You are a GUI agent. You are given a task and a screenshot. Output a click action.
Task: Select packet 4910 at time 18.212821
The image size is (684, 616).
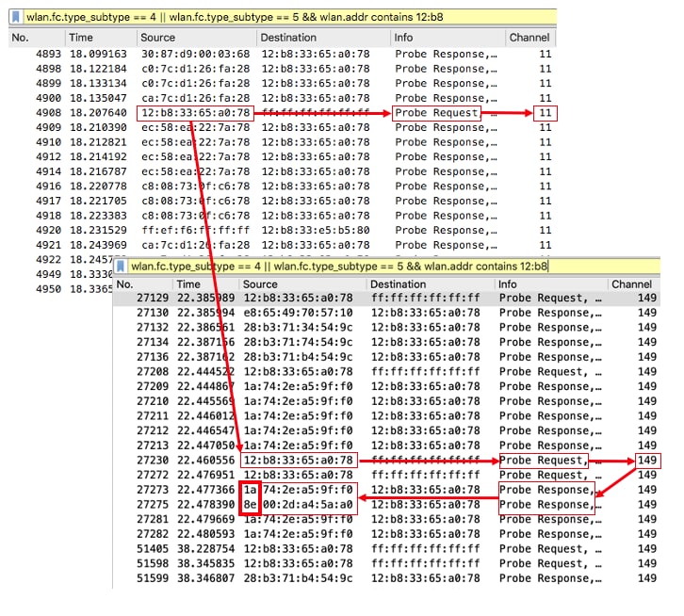283,142
